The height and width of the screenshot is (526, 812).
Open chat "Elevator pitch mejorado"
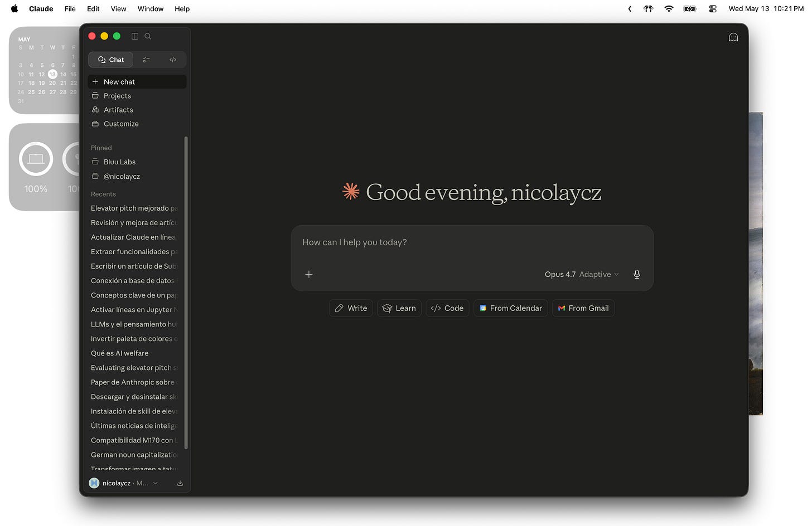pos(135,208)
